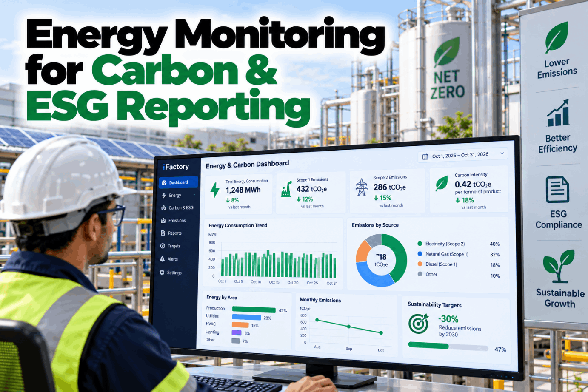588x392 pixels.
Task: Select Carbon & ESG in sidebar
Action: point(180,208)
